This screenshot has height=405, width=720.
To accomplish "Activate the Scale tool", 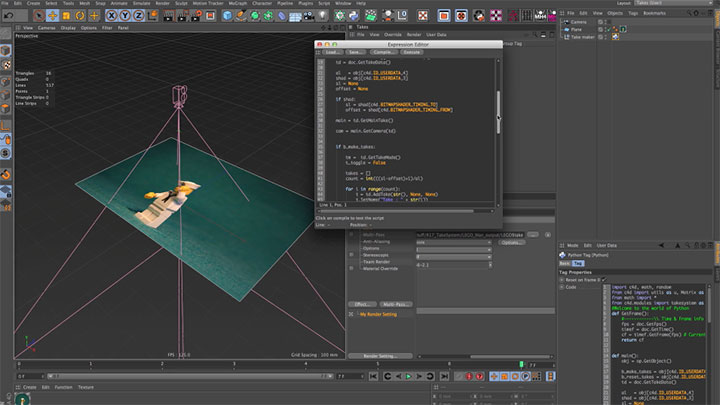I will (66, 16).
